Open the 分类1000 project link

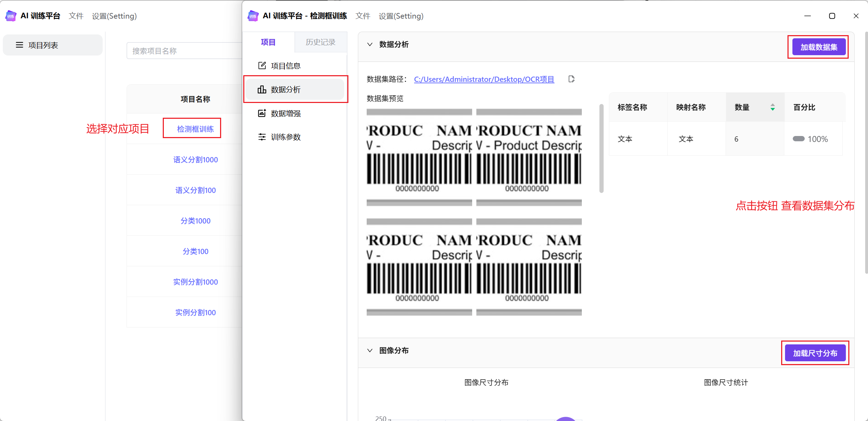(x=195, y=221)
